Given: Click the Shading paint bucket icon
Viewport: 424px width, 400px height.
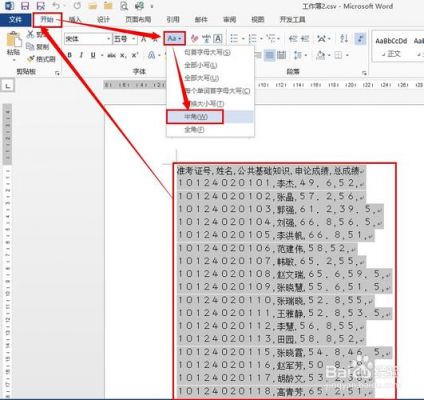Looking at the screenshot, I should click(x=320, y=55).
